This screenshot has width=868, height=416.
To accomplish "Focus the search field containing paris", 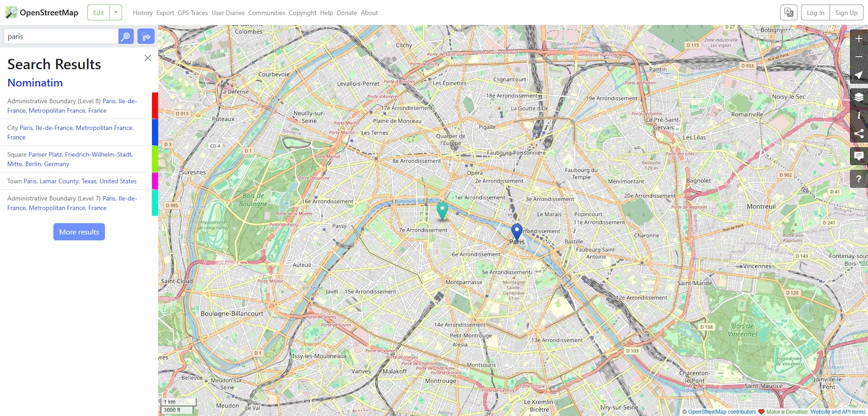I will [x=61, y=36].
